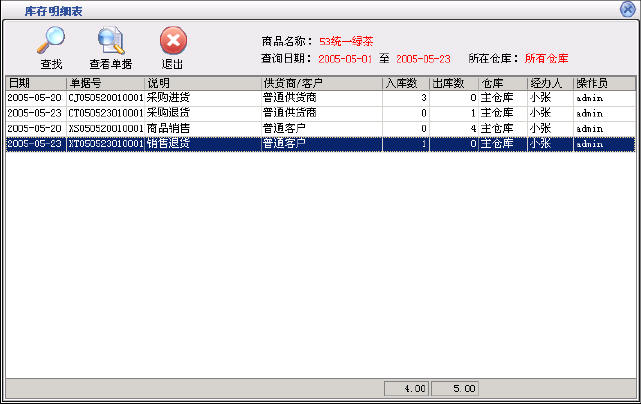Click the 操作员 column header
Image resolution: width=641 pixels, height=404 pixels.
pos(603,83)
